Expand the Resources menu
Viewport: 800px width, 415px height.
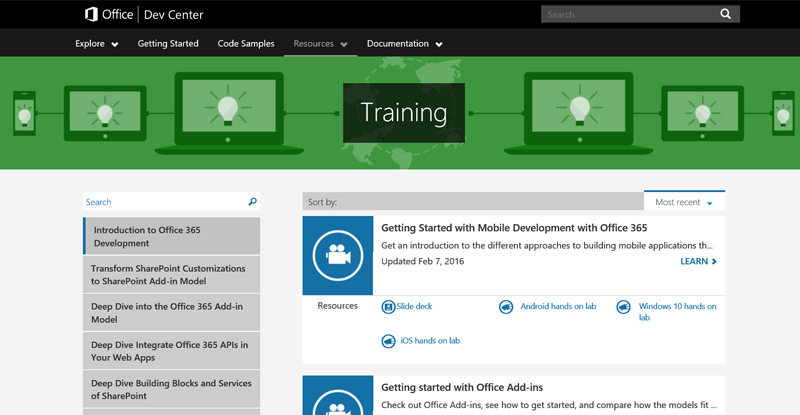tap(320, 44)
